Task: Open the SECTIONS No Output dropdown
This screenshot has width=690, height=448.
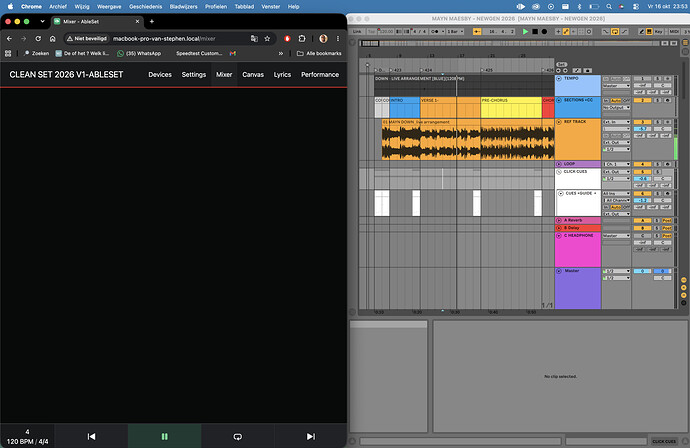Action: click(617, 107)
